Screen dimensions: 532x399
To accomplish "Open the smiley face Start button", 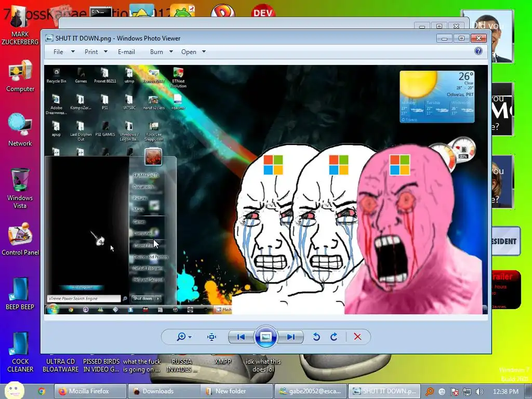I will click(x=14, y=391).
